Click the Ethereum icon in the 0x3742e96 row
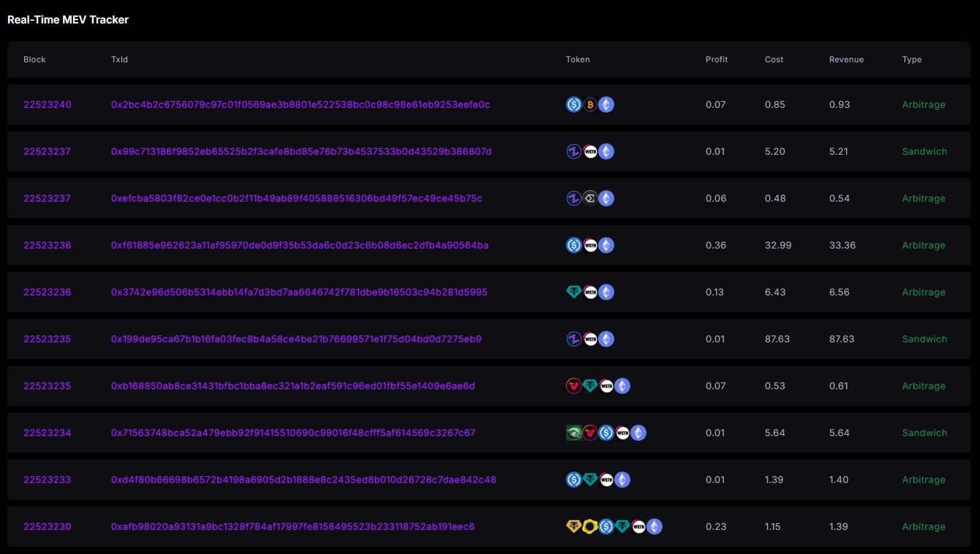This screenshot has width=980, height=554. pos(606,292)
